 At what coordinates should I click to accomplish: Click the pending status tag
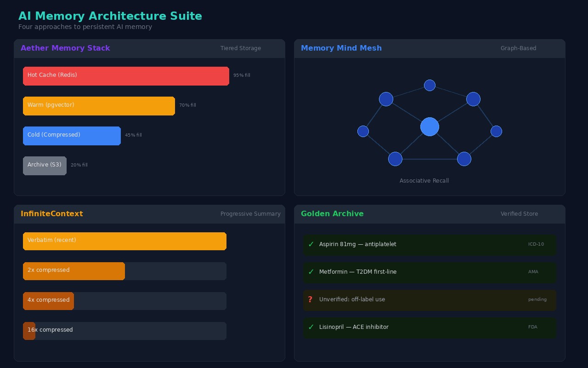pos(537,299)
